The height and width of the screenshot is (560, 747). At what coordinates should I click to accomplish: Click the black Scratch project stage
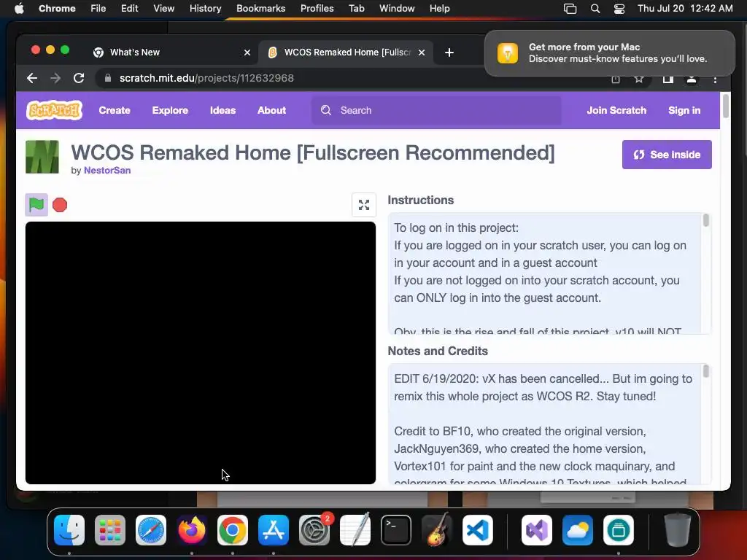[200, 353]
